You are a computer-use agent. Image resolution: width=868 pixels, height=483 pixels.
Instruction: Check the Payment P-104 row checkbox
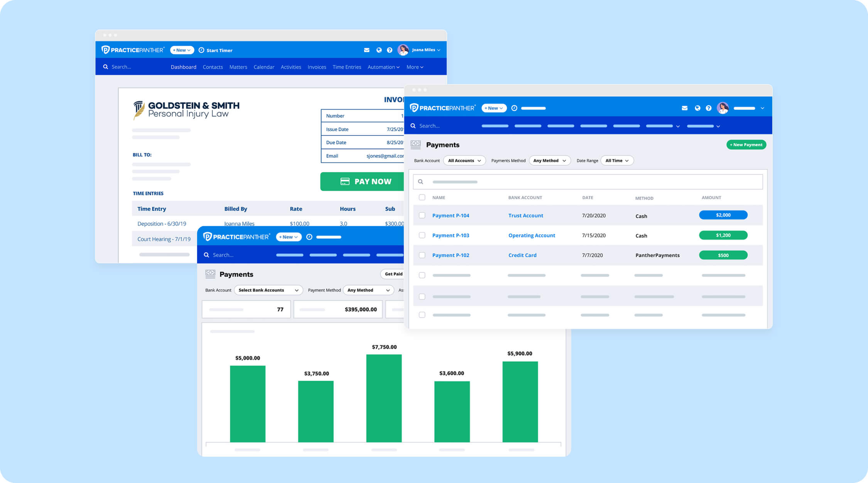(422, 215)
